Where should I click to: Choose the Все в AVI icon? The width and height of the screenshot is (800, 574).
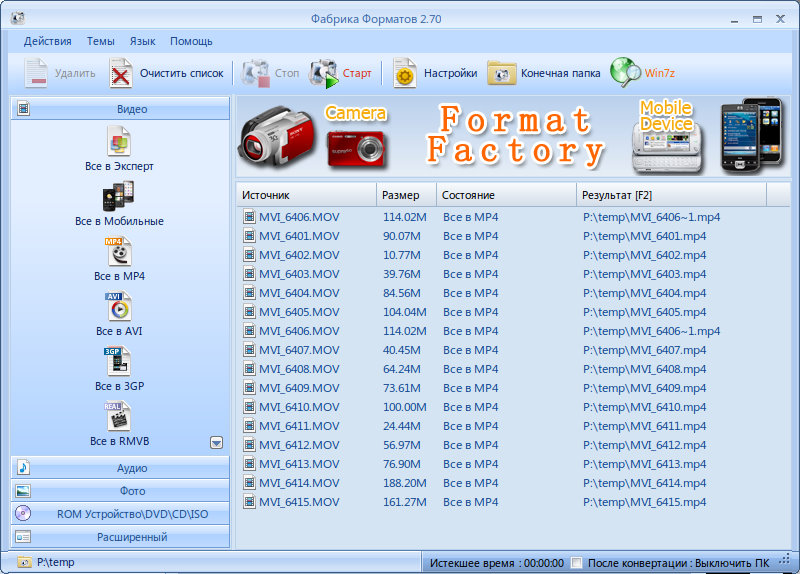pos(119,306)
